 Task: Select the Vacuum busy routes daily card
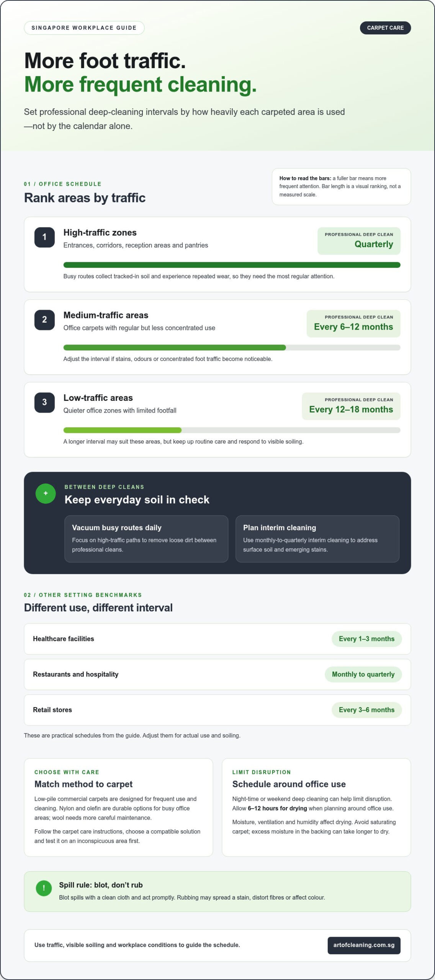coord(146,539)
